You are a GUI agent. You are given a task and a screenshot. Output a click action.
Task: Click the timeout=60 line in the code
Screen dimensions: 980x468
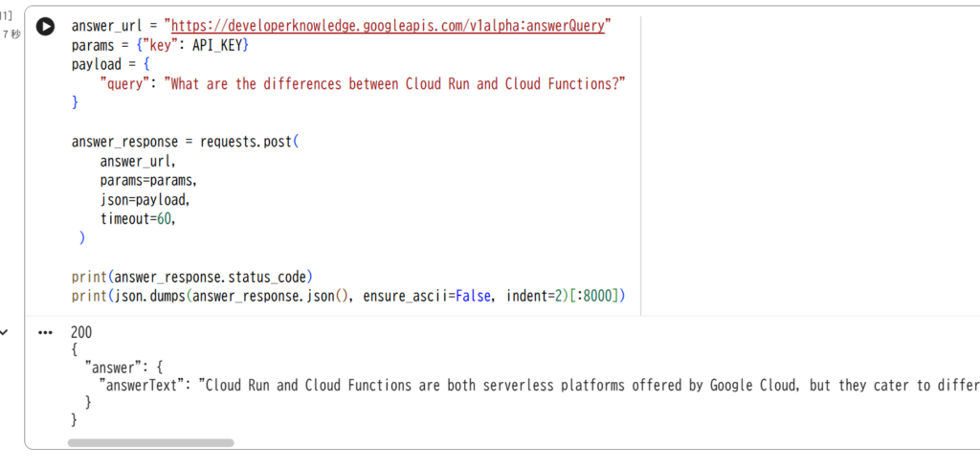138,219
